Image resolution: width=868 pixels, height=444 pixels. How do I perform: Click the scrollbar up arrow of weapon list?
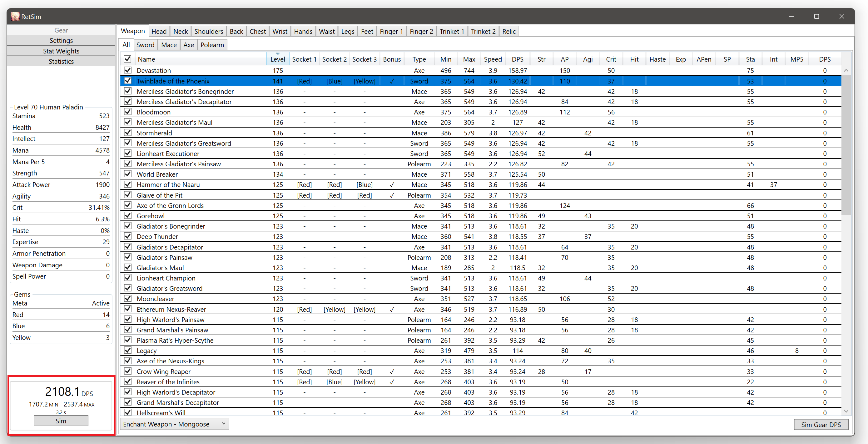coord(846,70)
